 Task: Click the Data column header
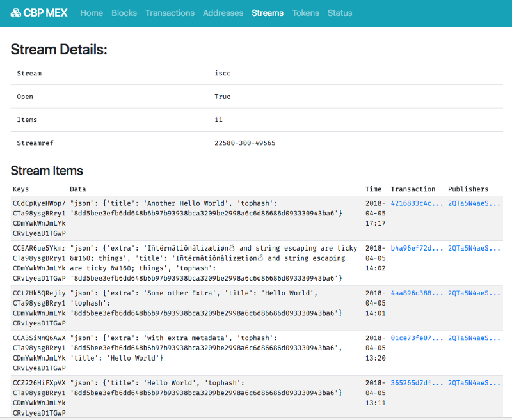pyautogui.click(x=77, y=189)
